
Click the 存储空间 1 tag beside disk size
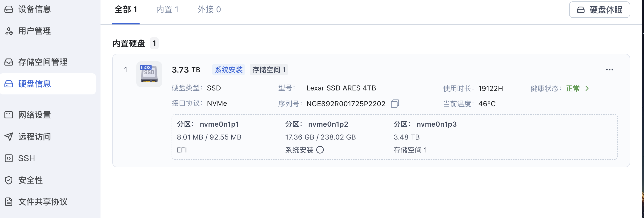pyautogui.click(x=269, y=70)
